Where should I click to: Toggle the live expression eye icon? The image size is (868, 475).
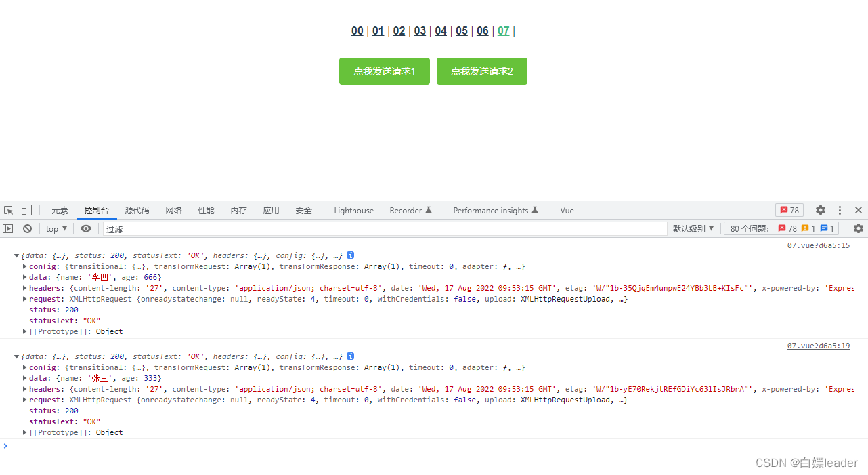point(86,229)
